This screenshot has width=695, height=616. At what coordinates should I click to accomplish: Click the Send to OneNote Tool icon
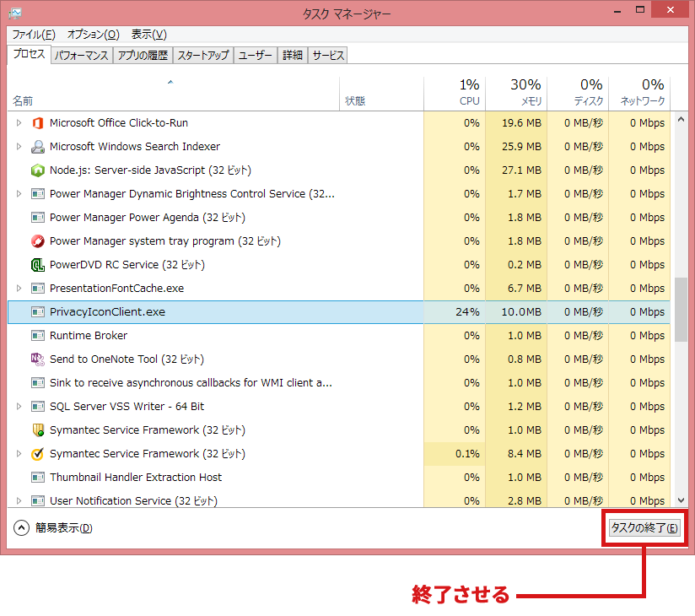37,359
